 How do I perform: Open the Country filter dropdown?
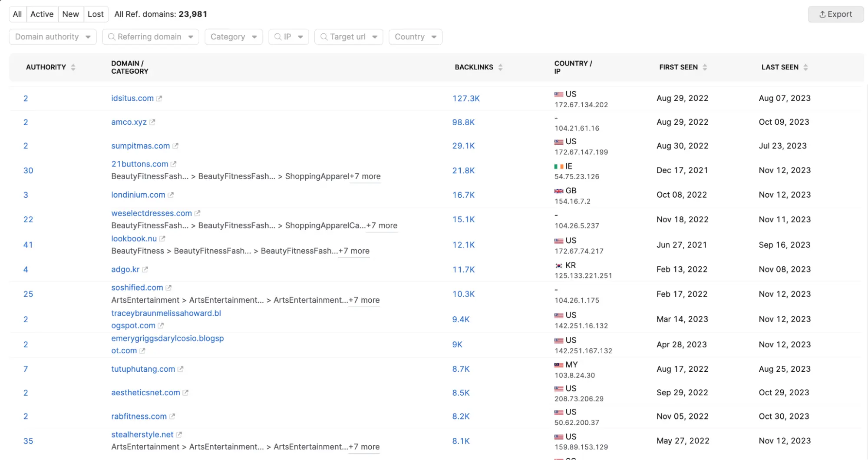coord(415,37)
